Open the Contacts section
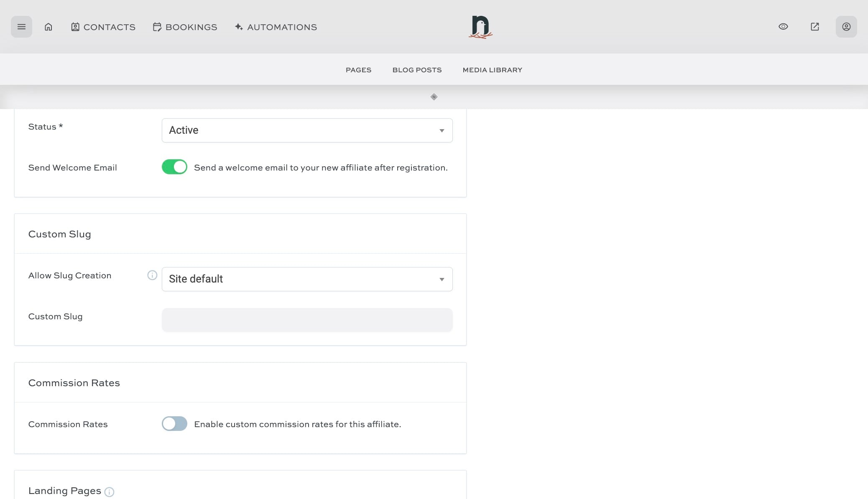Screen dimensions: 868x499 [x=103, y=27]
